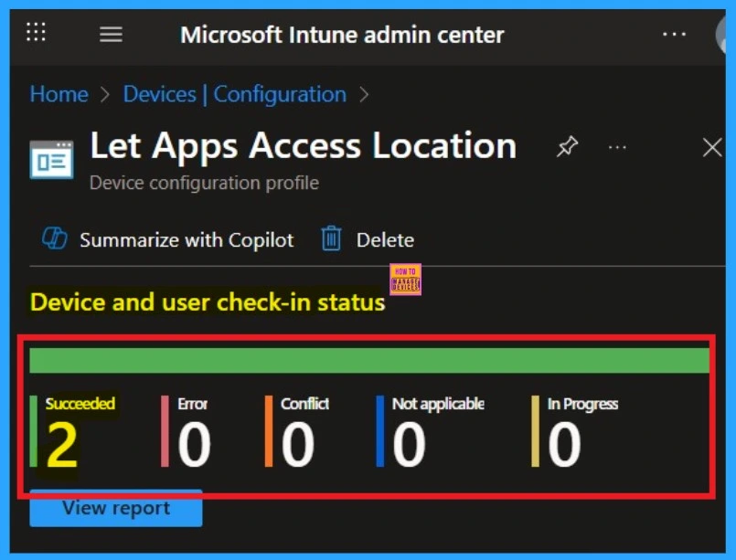Click the Copilot icon in the toolbar
Screen dimensions: 736x560
[55, 239]
